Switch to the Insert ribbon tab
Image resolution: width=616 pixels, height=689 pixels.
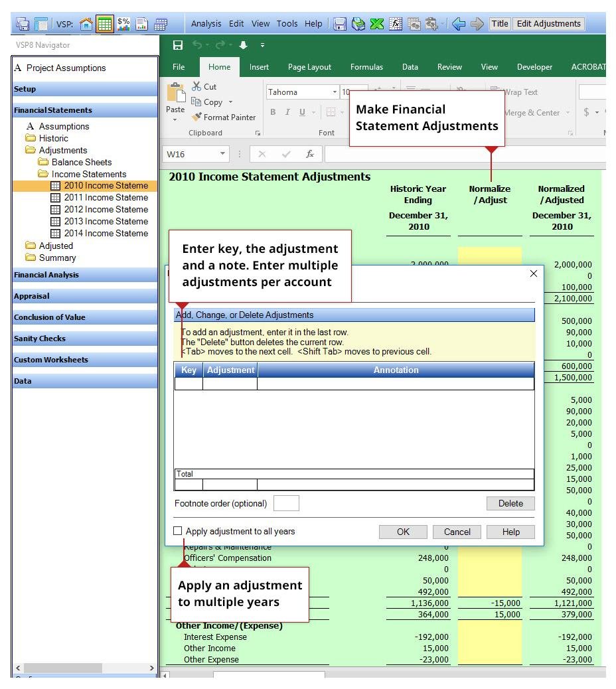(259, 67)
